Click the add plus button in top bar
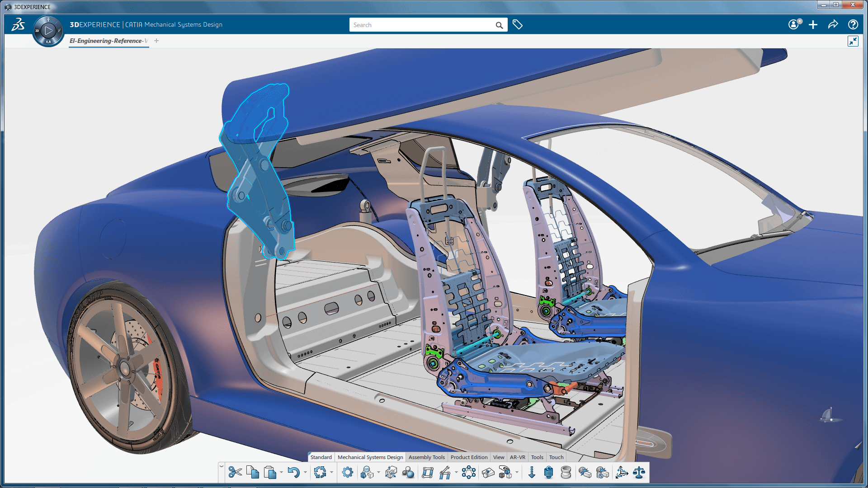The height and width of the screenshot is (488, 868). tap(813, 25)
